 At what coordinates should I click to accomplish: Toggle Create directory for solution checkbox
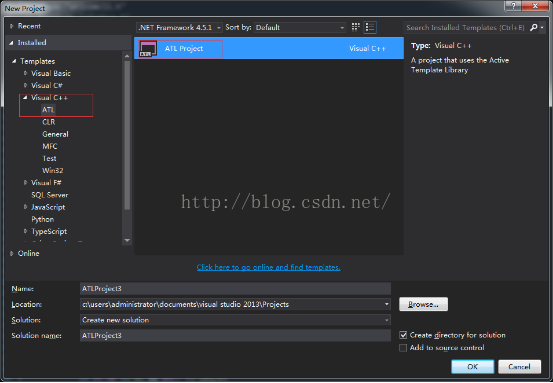[x=403, y=335]
